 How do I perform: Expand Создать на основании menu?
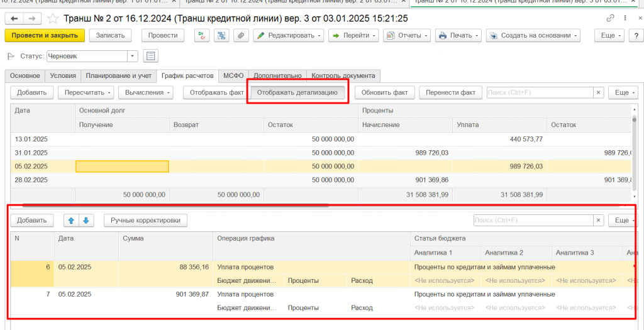tap(533, 35)
